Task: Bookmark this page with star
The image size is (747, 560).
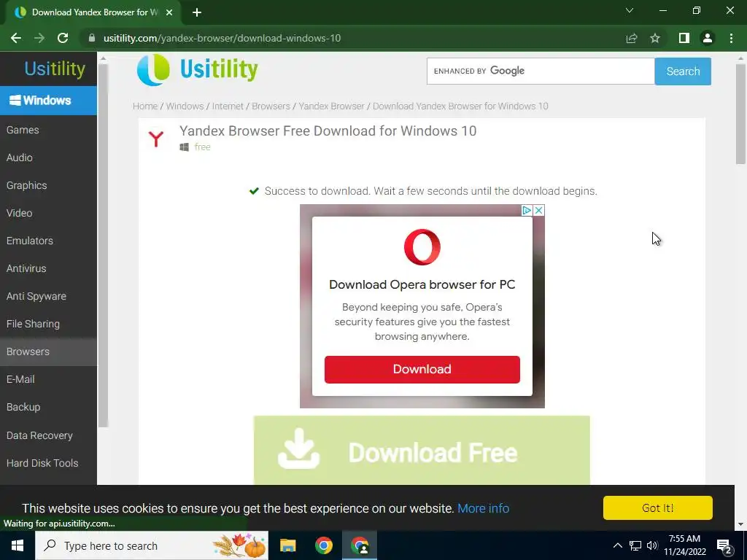Action: tap(655, 38)
